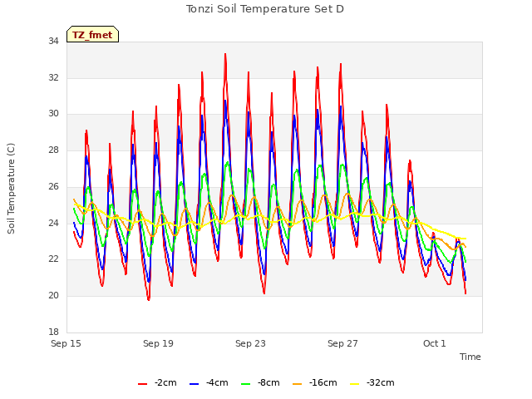Image resolution: width=532 pixels, height=399 pixels.
Task: Click the 34 y-axis tick value
Action: 53,42
